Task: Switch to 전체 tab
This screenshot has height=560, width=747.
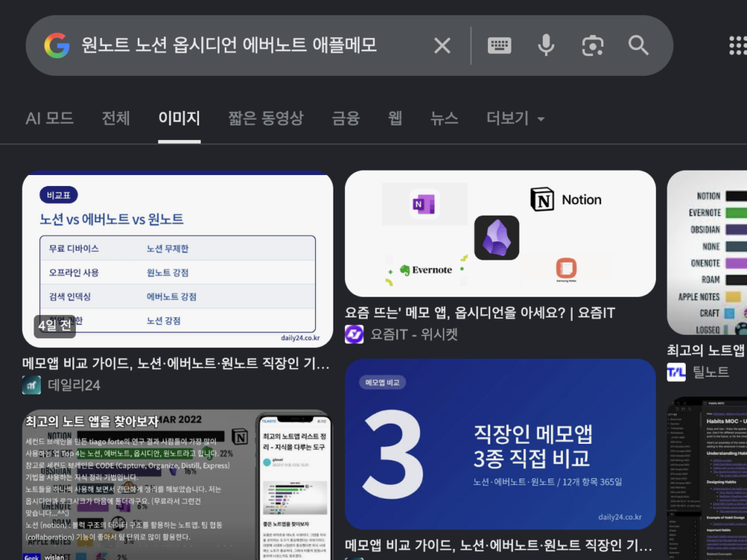Action: coord(116,118)
